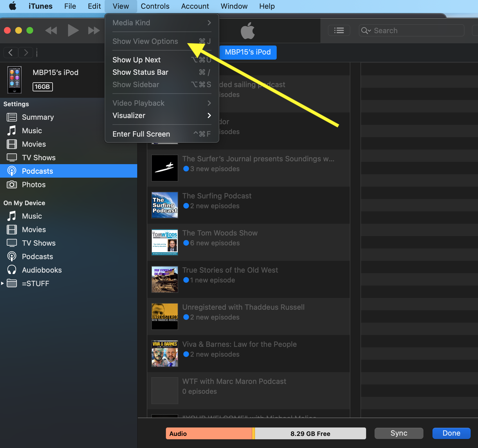Select True Stories of the Old West artwork
Image resolution: width=478 pixels, height=448 pixels.
165,279
